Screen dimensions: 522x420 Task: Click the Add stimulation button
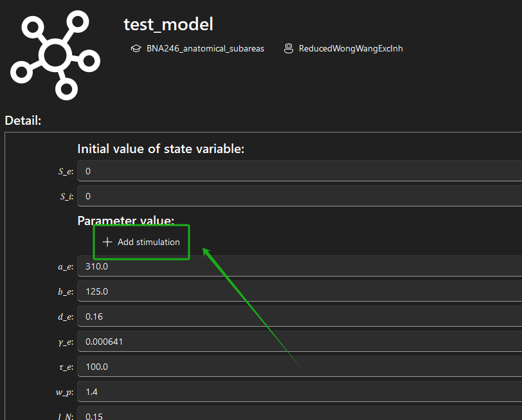[x=141, y=242]
